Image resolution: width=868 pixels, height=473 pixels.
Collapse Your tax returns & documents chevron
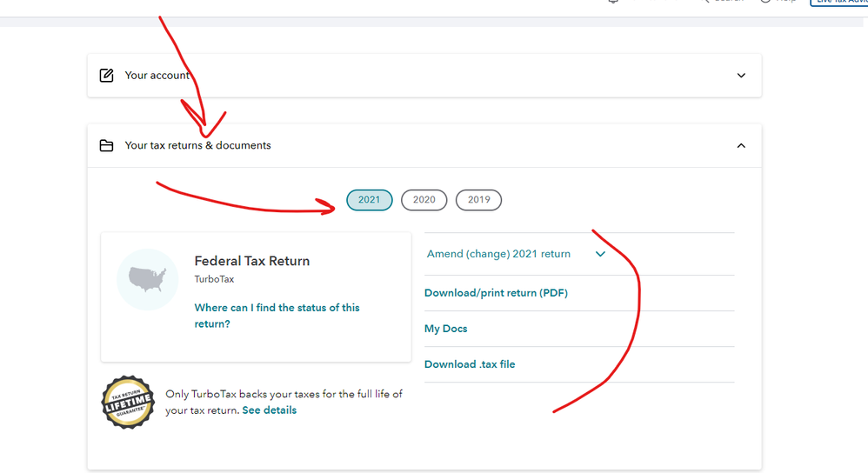(x=741, y=145)
